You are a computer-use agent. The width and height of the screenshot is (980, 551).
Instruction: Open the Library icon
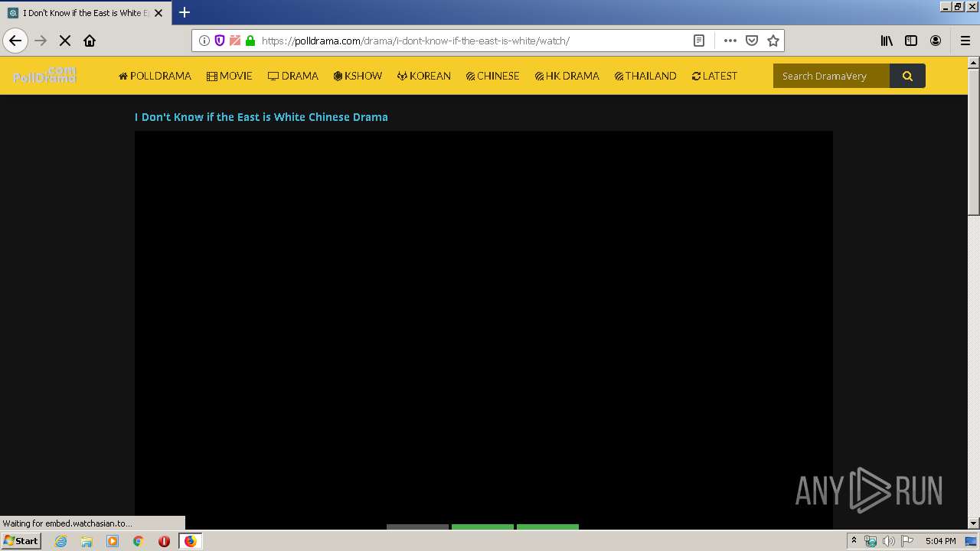[887, 41]
